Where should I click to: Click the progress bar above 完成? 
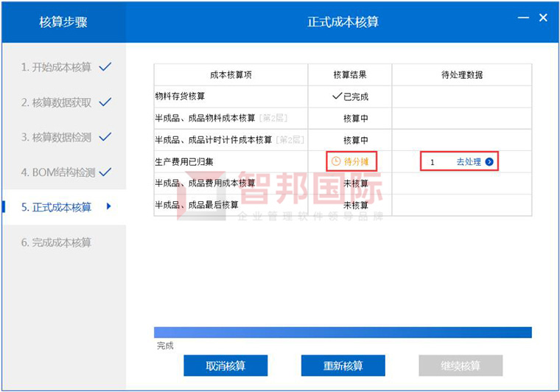point(343,332)
